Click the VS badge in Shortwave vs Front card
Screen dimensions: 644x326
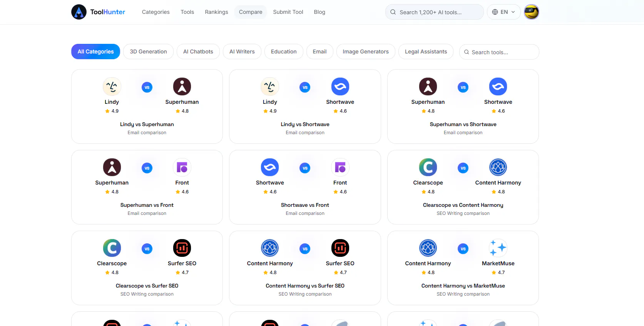305,168
